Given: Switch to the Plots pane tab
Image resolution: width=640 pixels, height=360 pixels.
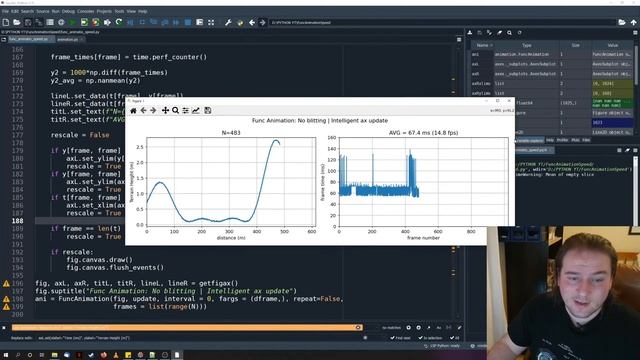Looking at the screenshot, I should (575, 140).
